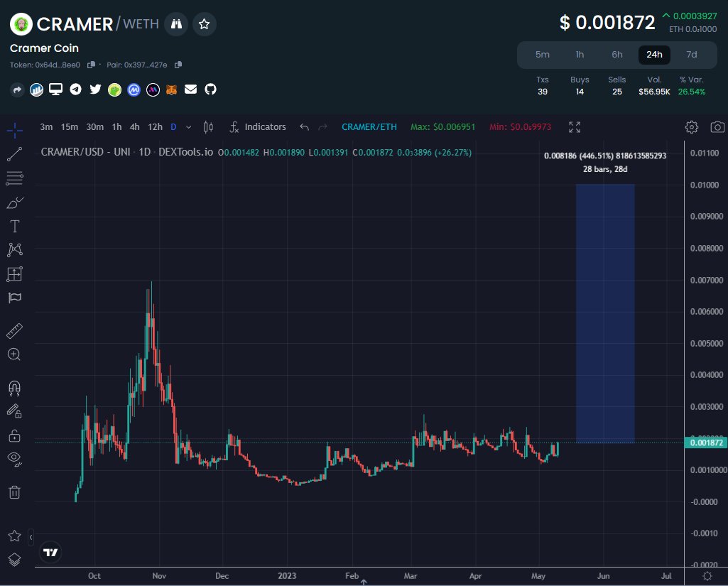Screen dimensions: 728x586
Task: Open the Indicators panel
Action: [258, 126]
